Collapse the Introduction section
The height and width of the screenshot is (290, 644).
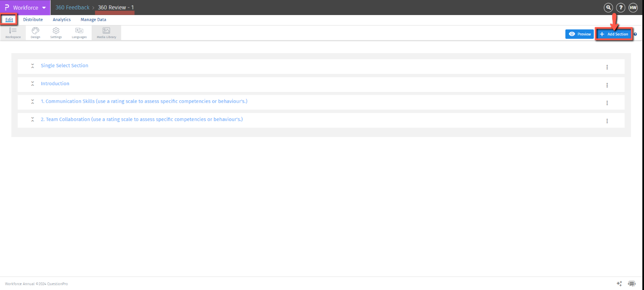(x=33, y=84)
